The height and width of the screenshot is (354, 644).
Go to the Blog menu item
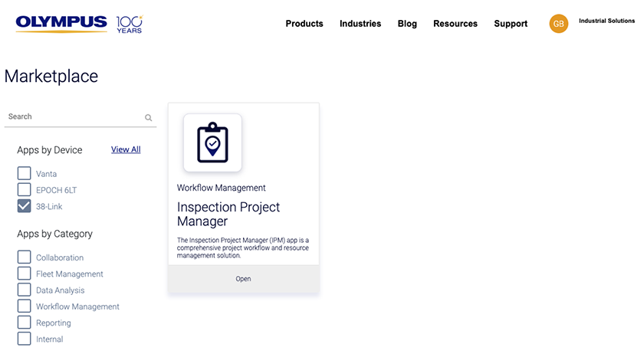click(407, 24)
